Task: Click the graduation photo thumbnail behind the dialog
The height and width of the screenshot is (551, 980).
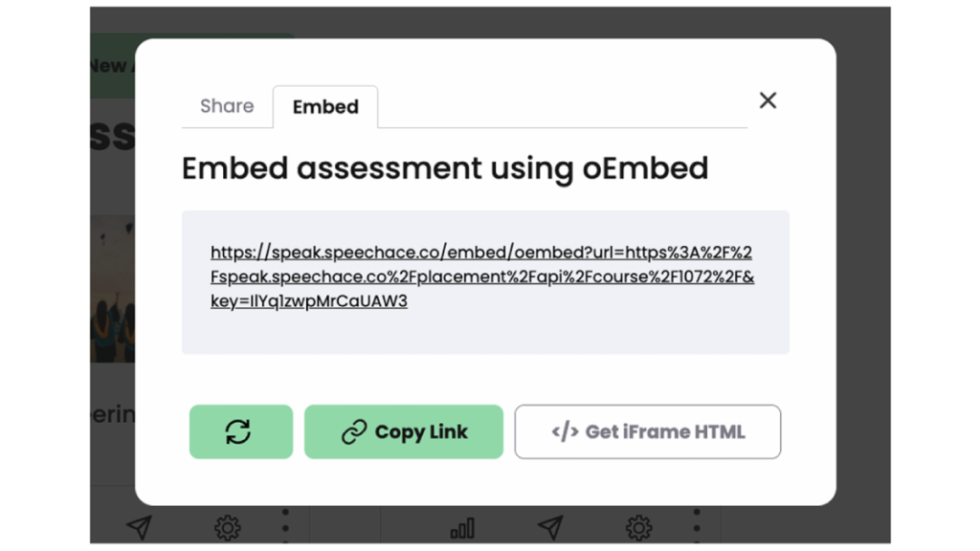Action: pos(112,287)
